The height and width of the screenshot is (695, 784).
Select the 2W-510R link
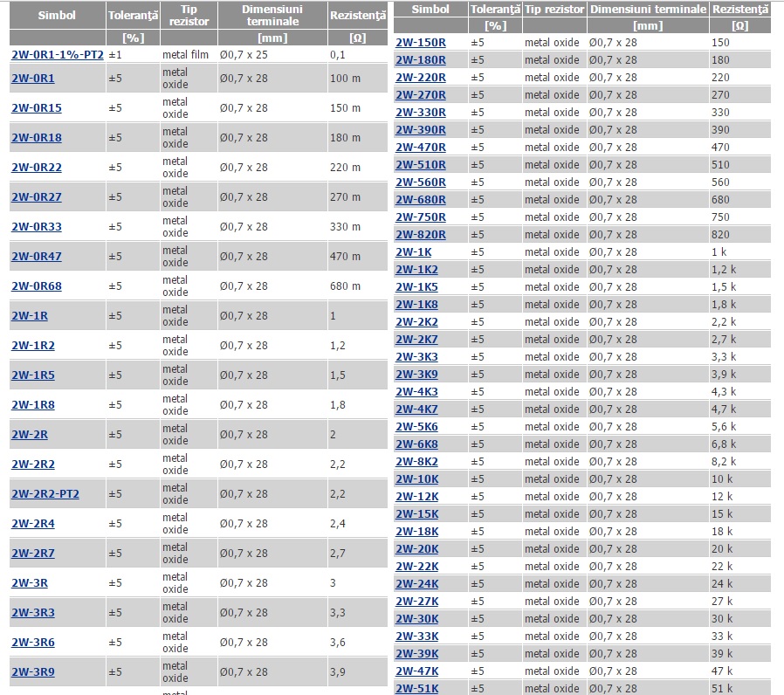(x=421, y=165)
